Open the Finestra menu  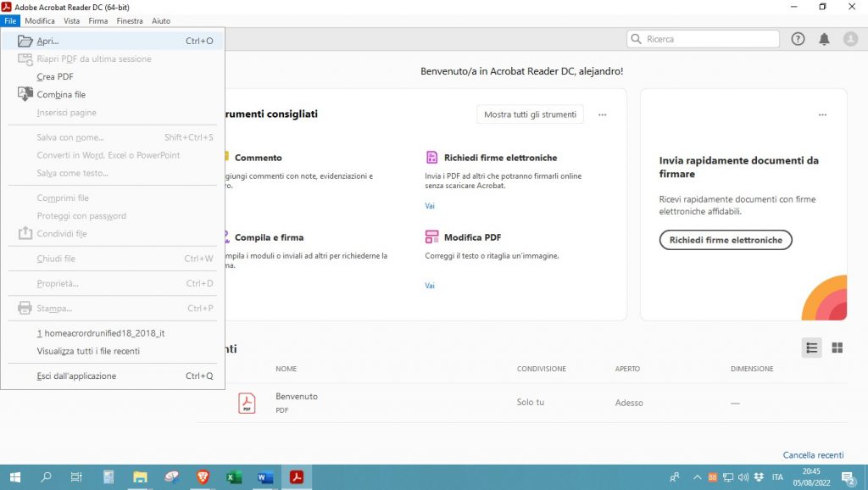[130, 20]
